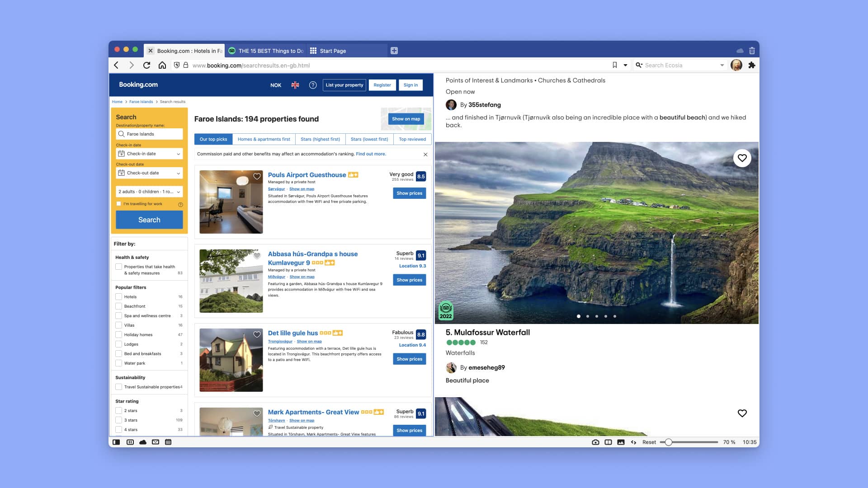The image size is (868, 488).
Task: Open Abbasa hús property thumbnail
Action: (231, 281)
